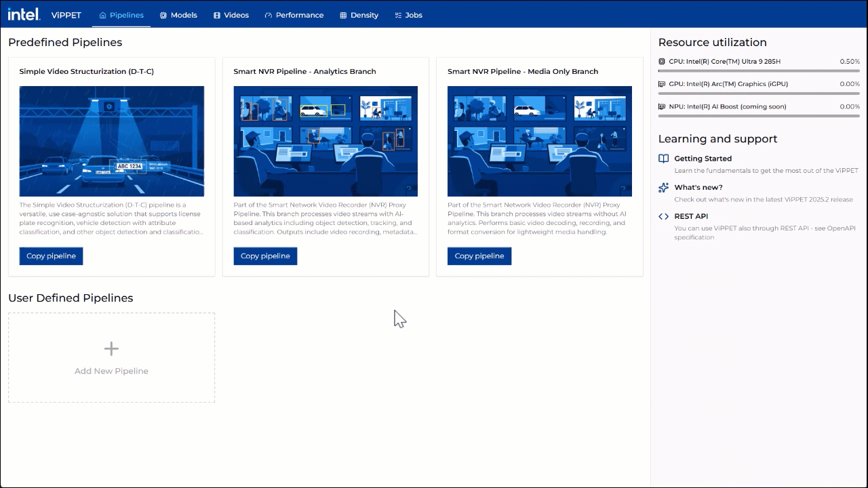The height and width of the screenshot is (488, 868).
Task: Click the Videos film icon
Action: pos(217,15)
